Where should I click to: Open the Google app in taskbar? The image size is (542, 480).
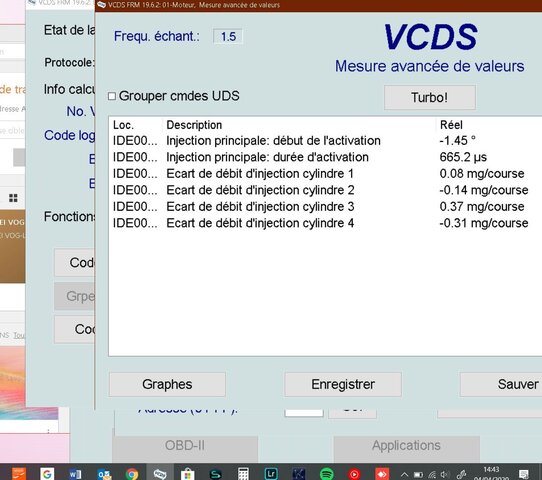[47, 474]
